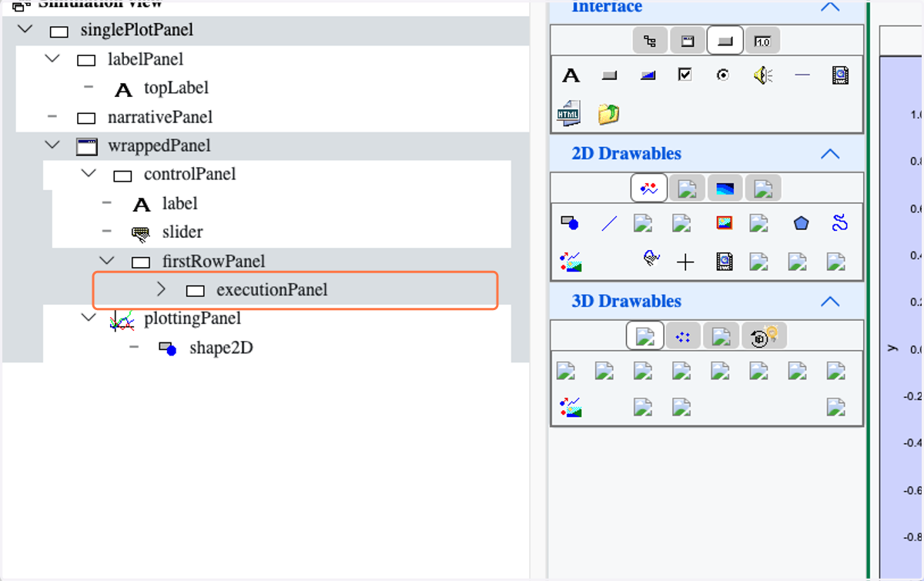Open the buttons tab in Interface palette

tap(725, 41)
